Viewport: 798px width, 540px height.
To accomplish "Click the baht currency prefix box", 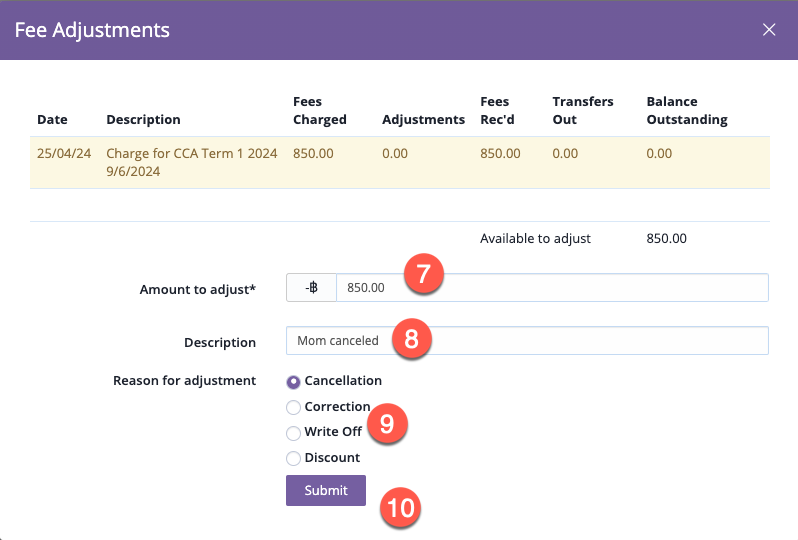I will pyautogui.click(x=311, y=287).
